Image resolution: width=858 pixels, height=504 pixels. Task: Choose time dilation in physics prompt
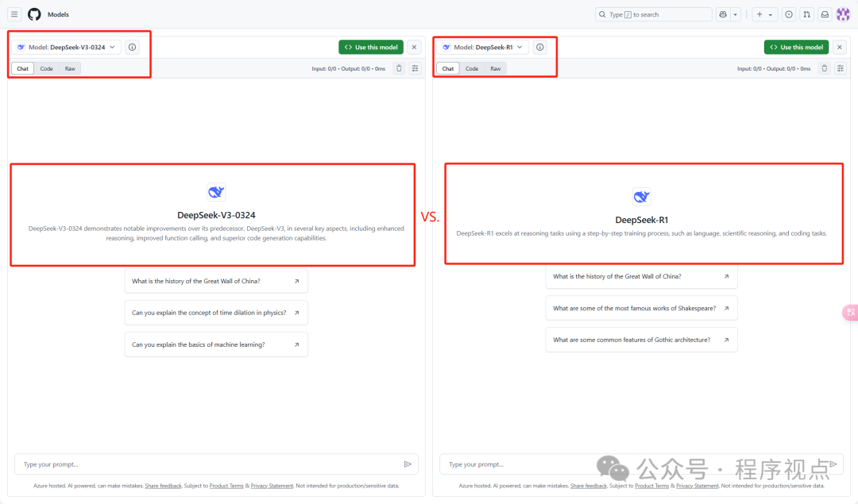click(x=216, y=313)
